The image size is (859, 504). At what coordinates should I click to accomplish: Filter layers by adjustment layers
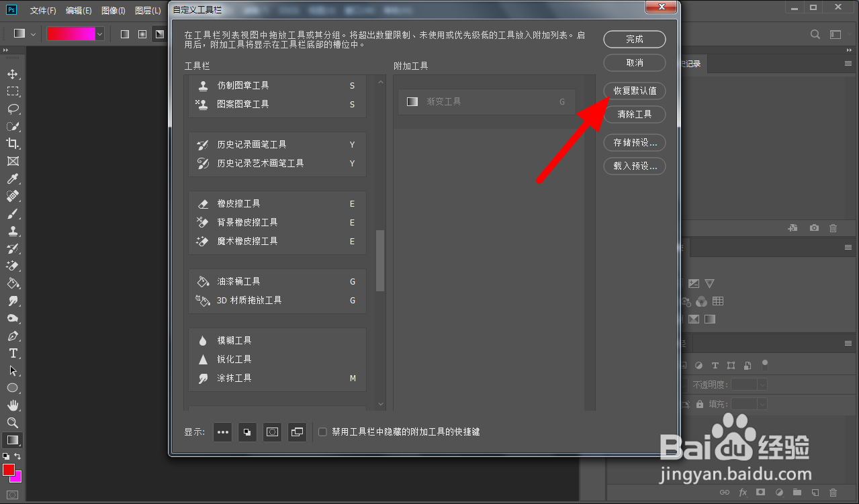[x=698, y=366]
